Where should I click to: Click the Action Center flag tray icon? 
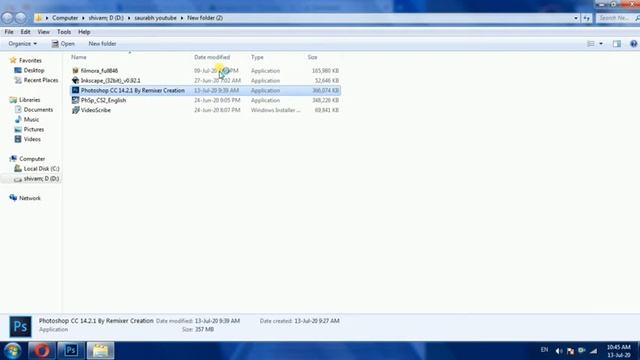(570, 351)
